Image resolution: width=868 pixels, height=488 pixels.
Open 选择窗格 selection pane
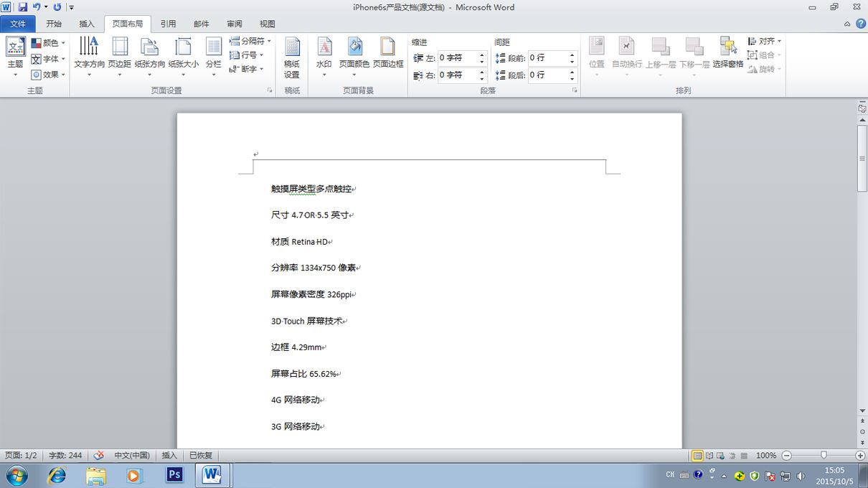tap(728, 53)
